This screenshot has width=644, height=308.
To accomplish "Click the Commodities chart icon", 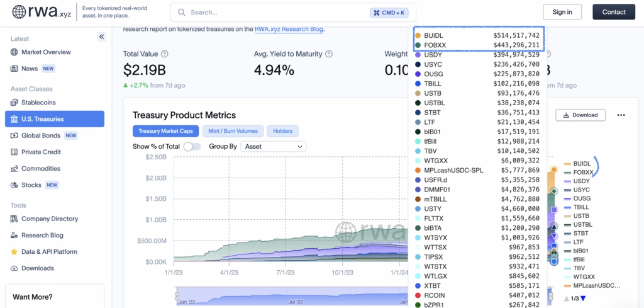I will point(14,168).
